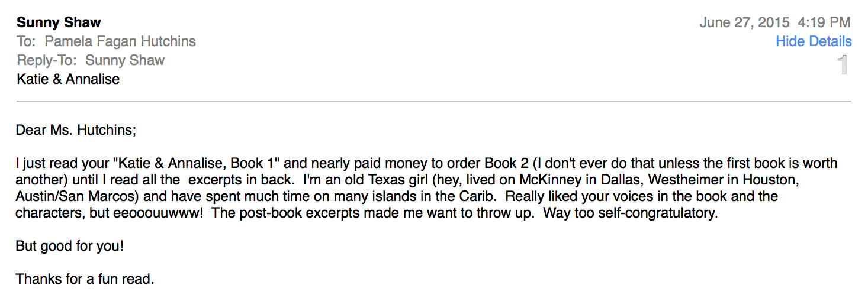Click the line 'But good for you!'
Screen dimensions: 868x298
[70, 246]
